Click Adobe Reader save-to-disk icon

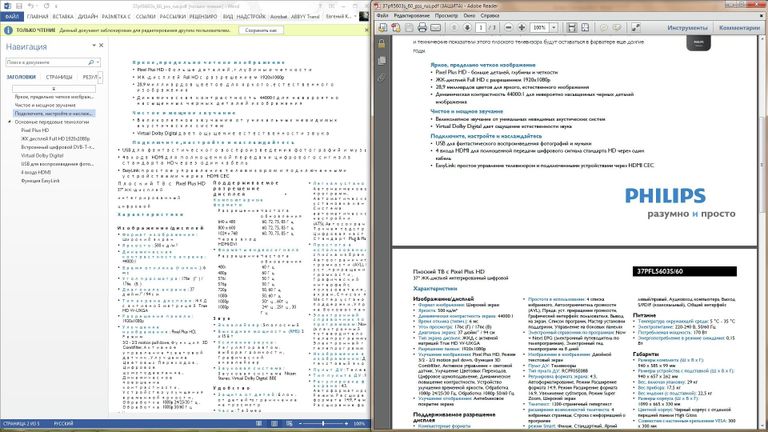click(x=409, y=28)
